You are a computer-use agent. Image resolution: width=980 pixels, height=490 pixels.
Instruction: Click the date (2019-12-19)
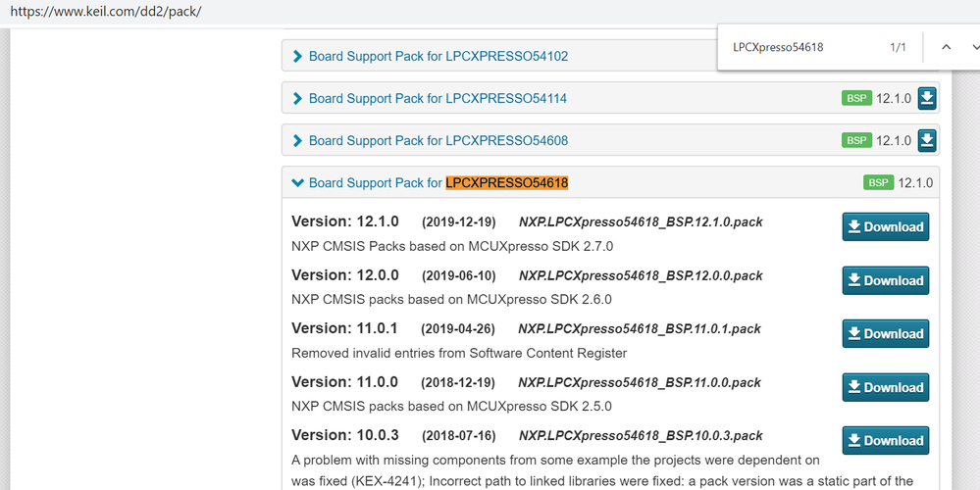point(459,222)
